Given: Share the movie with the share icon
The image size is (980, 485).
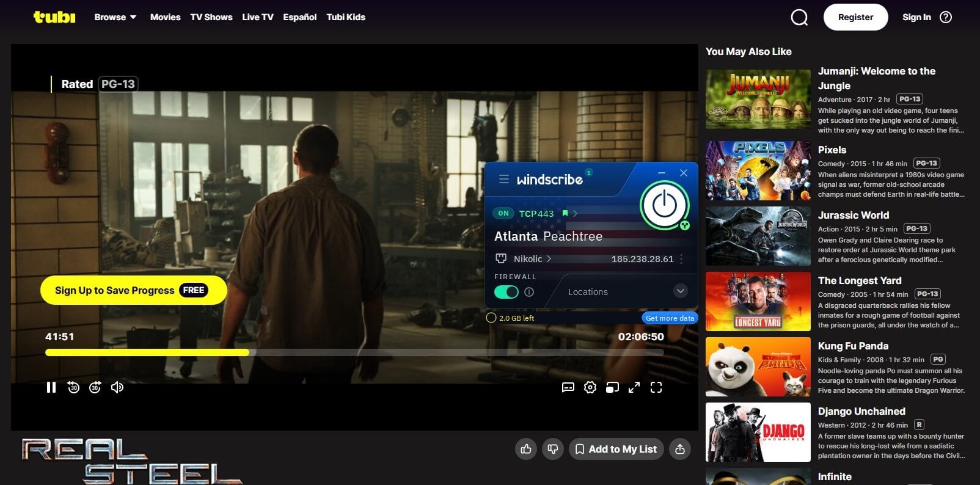Looking at the screenshot, I should [x=680, y=449].
